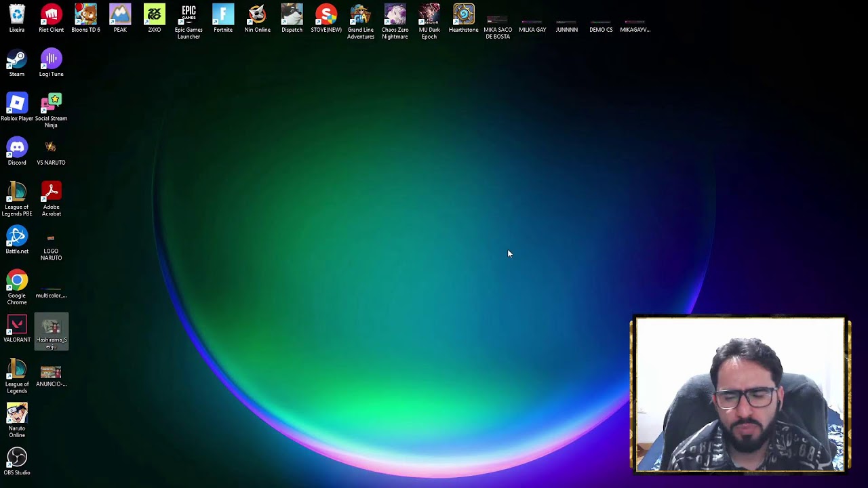Image resolution: width=868 pixels, height=488 pixels.
Task: Launch the 2XKO shortcut
Action: click(x=155, y=18)
